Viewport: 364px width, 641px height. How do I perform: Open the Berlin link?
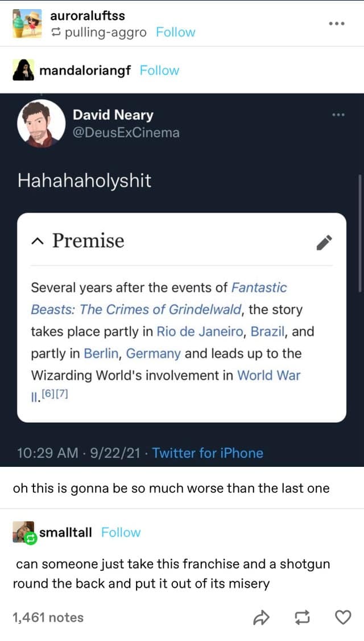(101, 354)
